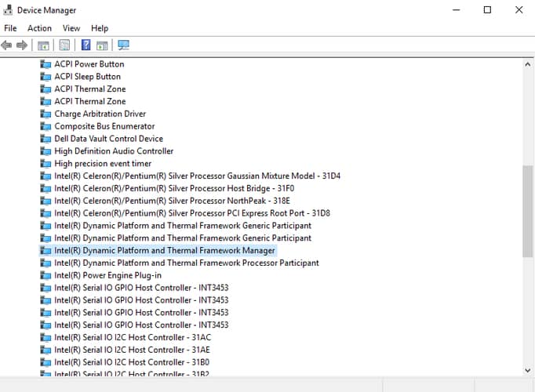The image size is (535, 392).
Task: Click icon beside High Definition Audio Controller
Action: 45,151
